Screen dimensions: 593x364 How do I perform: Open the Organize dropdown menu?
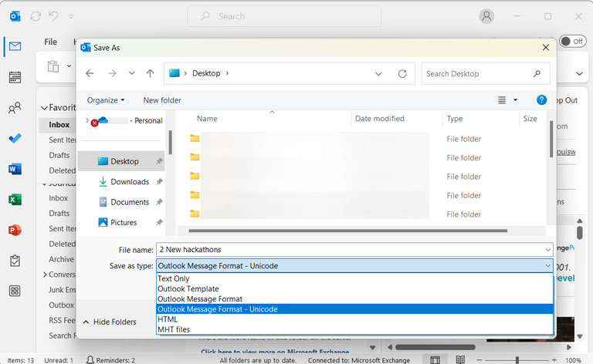pos(106,100)
